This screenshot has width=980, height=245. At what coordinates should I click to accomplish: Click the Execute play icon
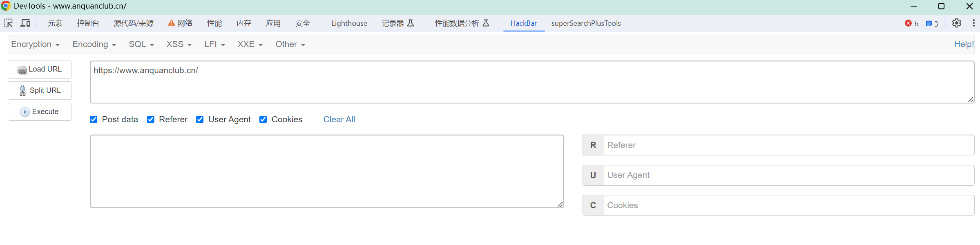point(25,112)
